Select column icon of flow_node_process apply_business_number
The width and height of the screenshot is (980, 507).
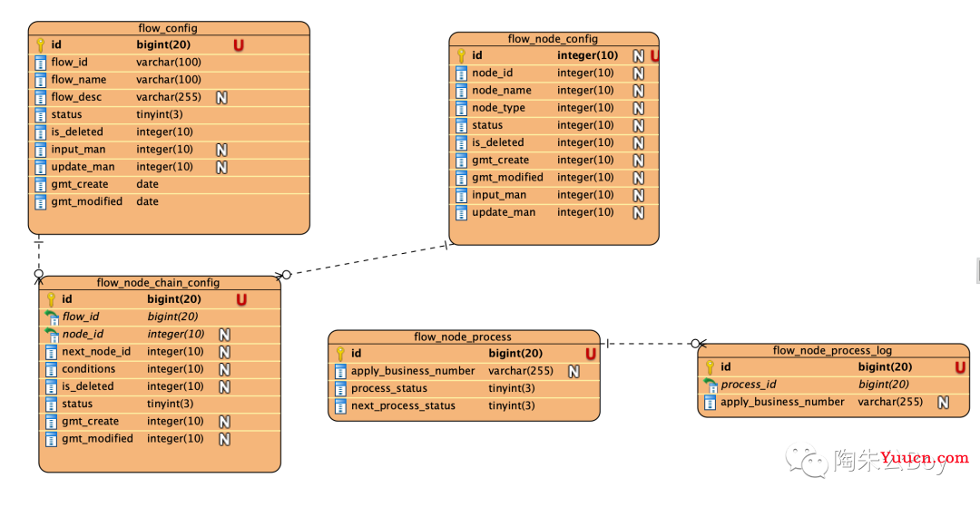(x=340, y=372)
